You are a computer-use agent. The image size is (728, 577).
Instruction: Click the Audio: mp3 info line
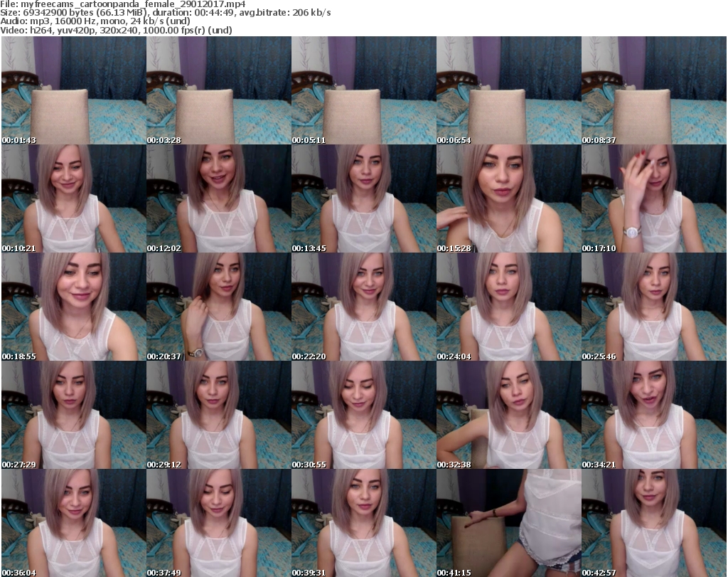(95, 21)
